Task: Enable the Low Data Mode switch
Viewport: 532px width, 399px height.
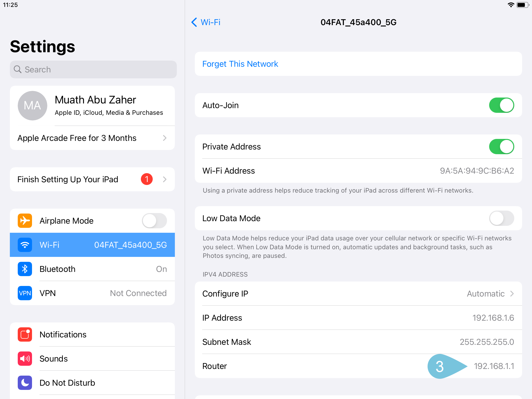Action: pos(501,218)
